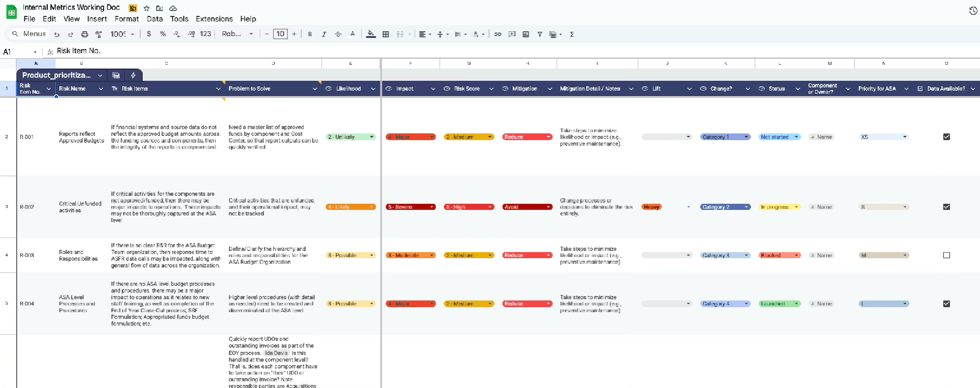Screen dimensions: 980x388
Task: Expand the Status dropdown showing Blocked
Action: (x=779, y=255)
